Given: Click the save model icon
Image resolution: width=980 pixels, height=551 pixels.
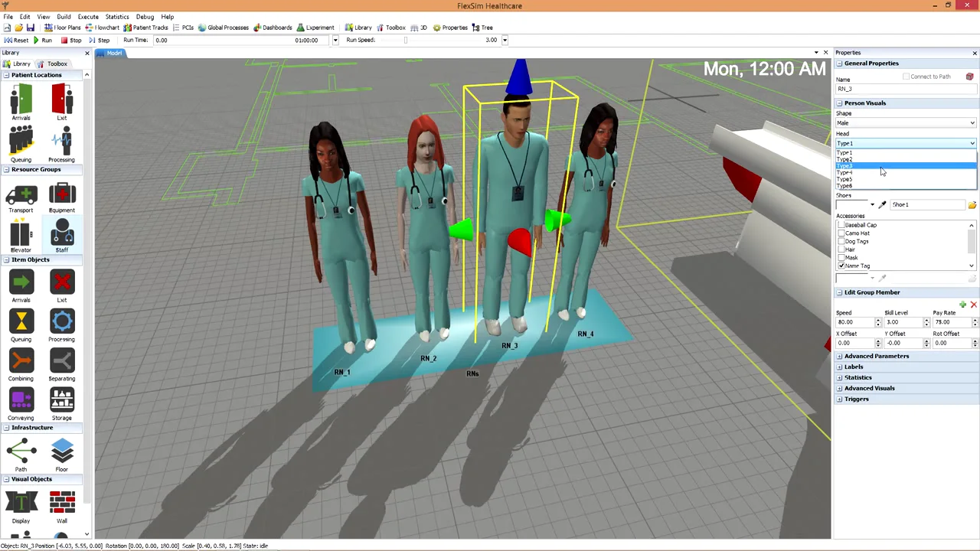Looking at the screenshot, I should (29, 28).
